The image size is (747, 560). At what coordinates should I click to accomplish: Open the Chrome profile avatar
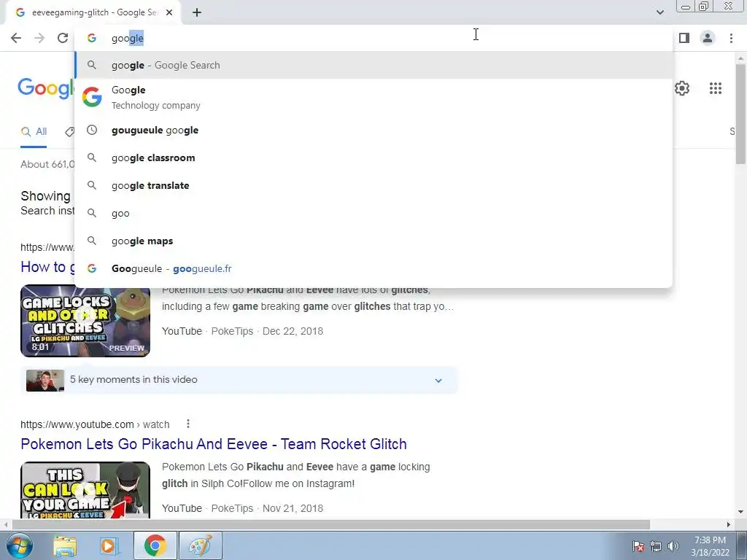[708, 38]
